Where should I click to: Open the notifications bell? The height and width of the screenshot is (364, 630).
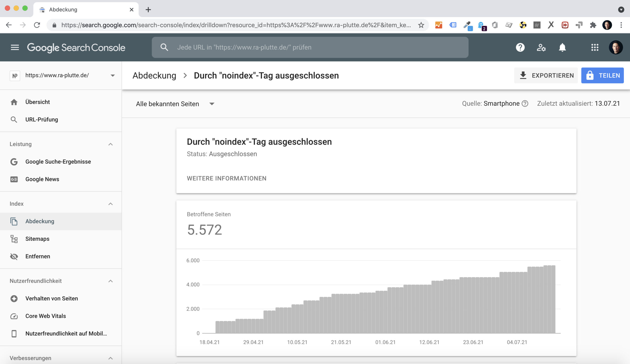pyautogui.click(x=562, y=47)
